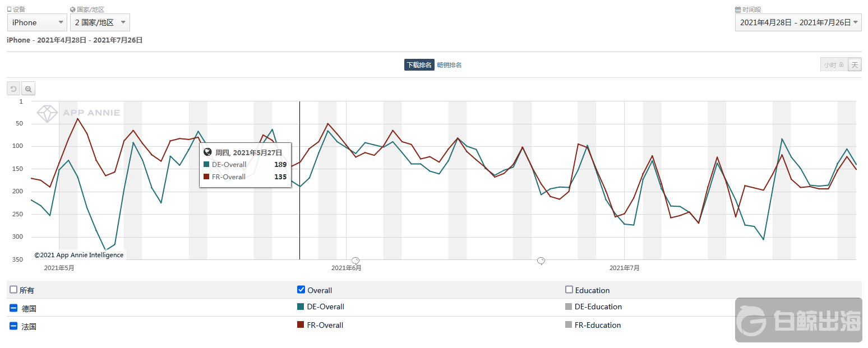Click the DE-Overall teal color swatch

[x=301, y=307]
